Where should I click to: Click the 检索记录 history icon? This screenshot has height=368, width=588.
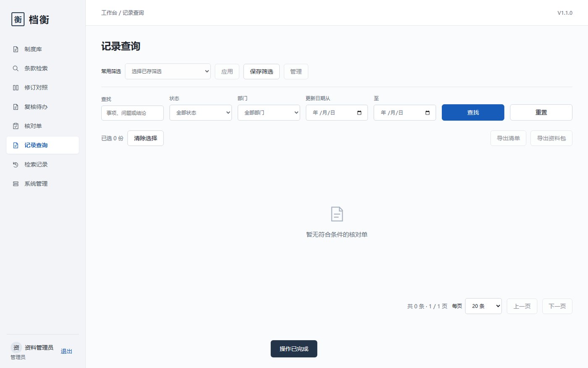pos(16,164)
